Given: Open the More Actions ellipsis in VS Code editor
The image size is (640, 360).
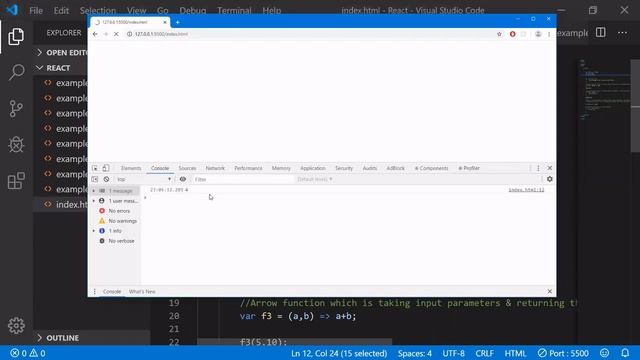Looking at the screenshot, I should (x=622, y=33).
